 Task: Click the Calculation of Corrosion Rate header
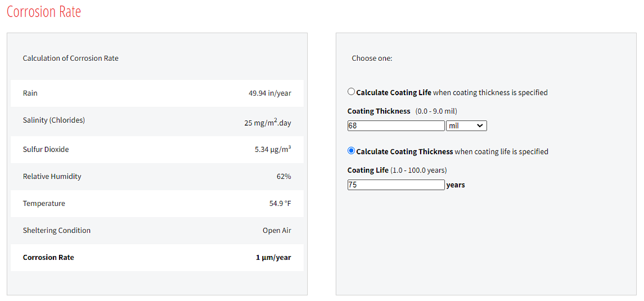point(71,58)
